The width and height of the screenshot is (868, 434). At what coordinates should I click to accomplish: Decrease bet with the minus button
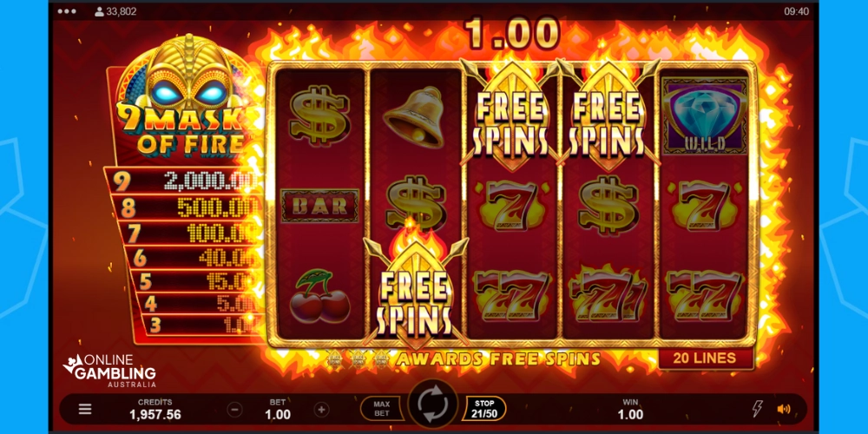(x=234, y=410)
